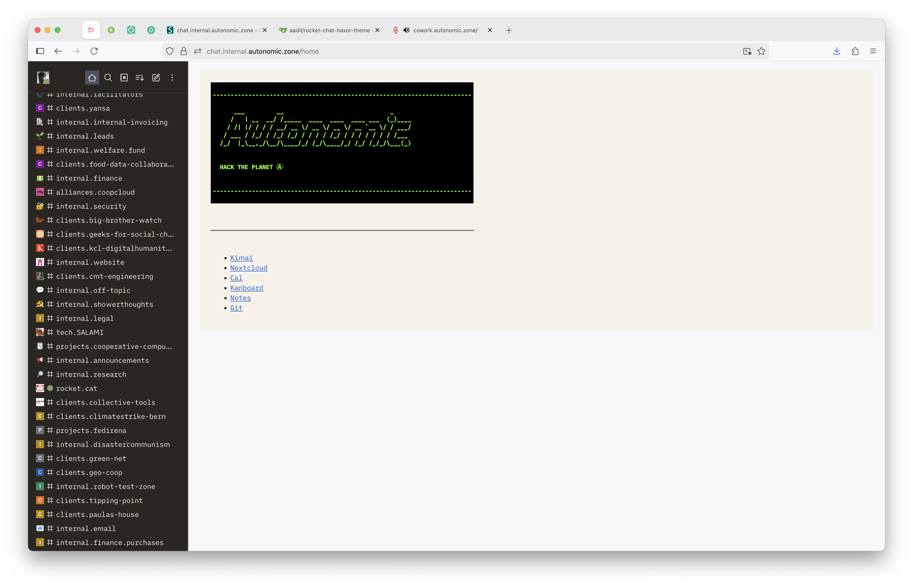Open a new browser tab
This screenshot has height=588, width=913.
coord(509,31)
